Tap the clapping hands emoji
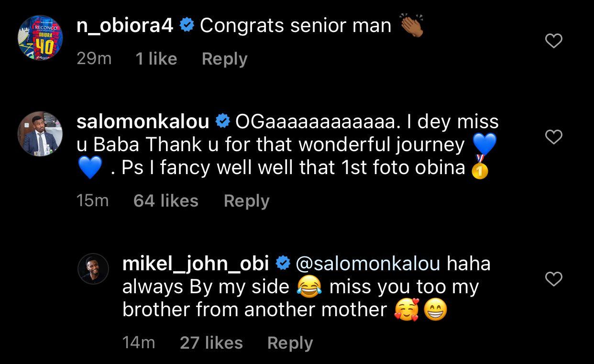The height and width of the screenshot is (364, 594). coord(411,26)
